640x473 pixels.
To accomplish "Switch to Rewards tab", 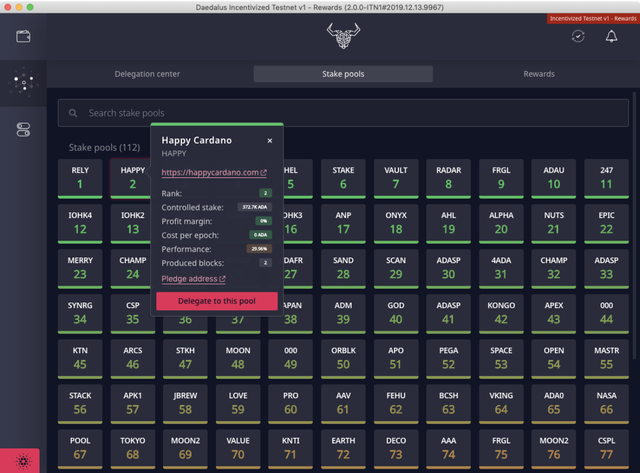I will pos(539,74).
